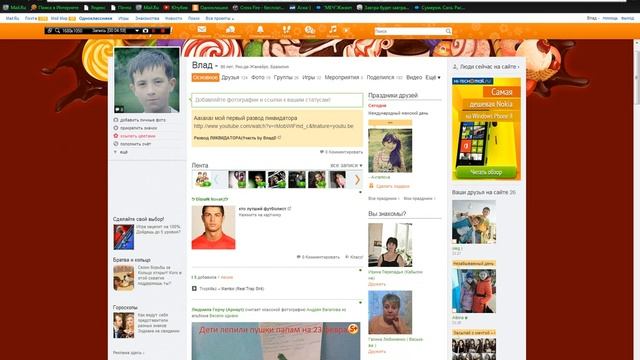Open the youtube link in status post
Image resolution: width=640 pixels, height=360 pixels.
(273, 126)
